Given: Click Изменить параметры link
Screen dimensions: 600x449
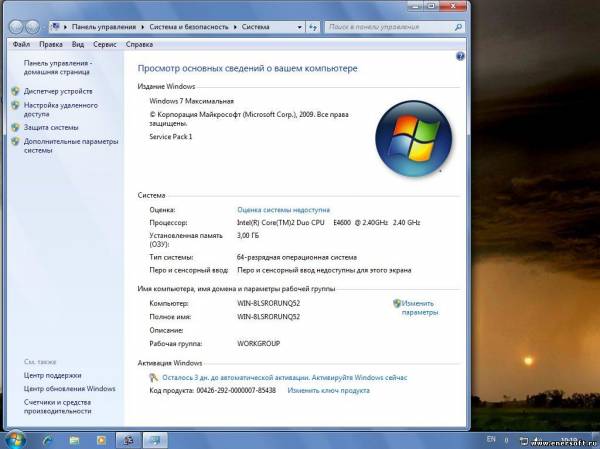Looking at the screenshot, I should [420, 308].
